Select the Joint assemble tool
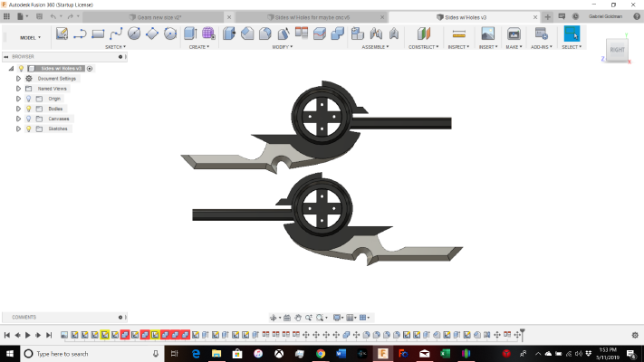The image size is (644, 362). [376, 33]
